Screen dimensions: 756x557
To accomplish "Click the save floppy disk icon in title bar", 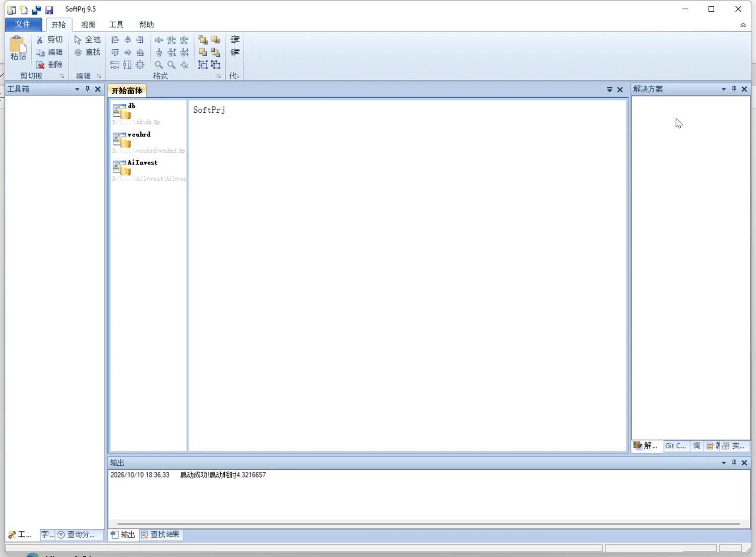I will point(49,10).
